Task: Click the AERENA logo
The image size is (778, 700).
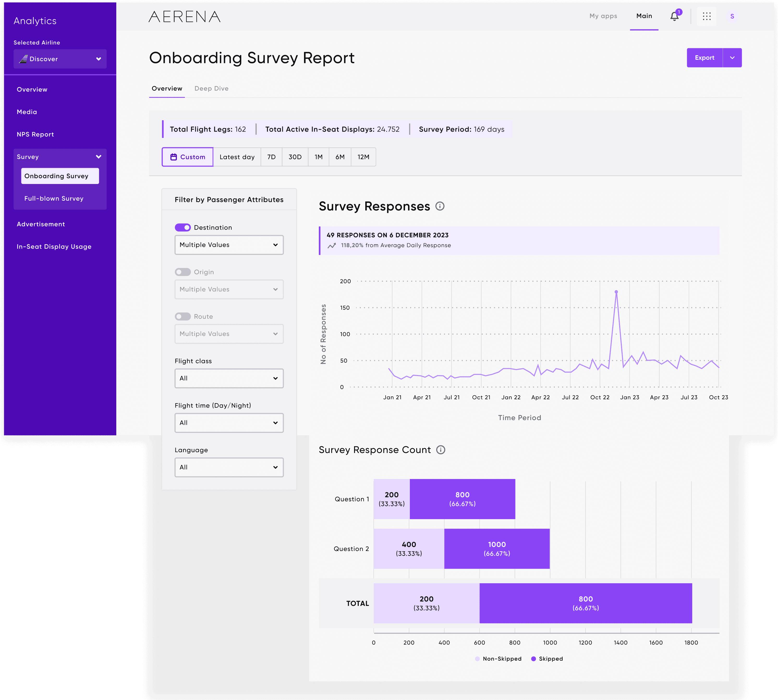Action: click(184, 16)
